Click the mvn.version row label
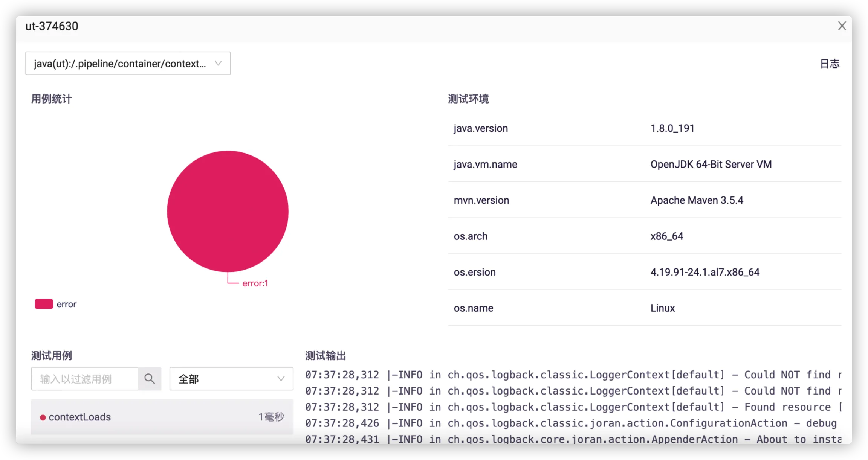Viewport: 868px width, 460px height. tap(481, 200)
